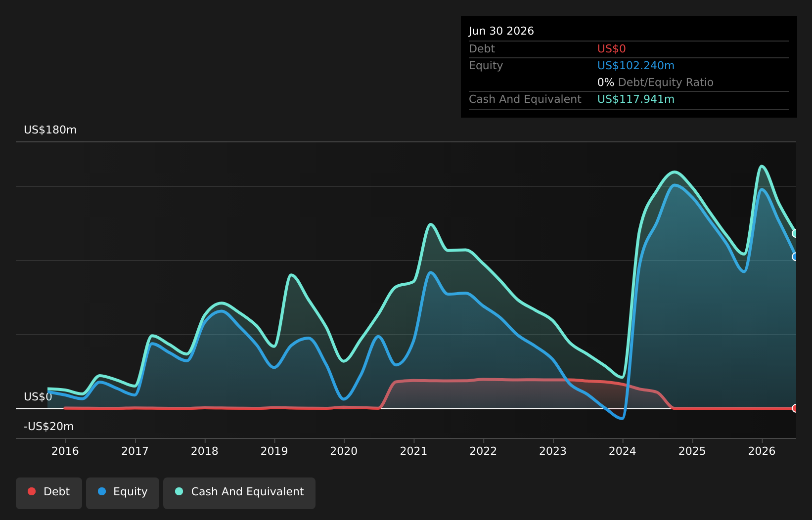This screenshot has height=520, width=812.
Task: Click the 2016 x-axis label
Action: 65,451
